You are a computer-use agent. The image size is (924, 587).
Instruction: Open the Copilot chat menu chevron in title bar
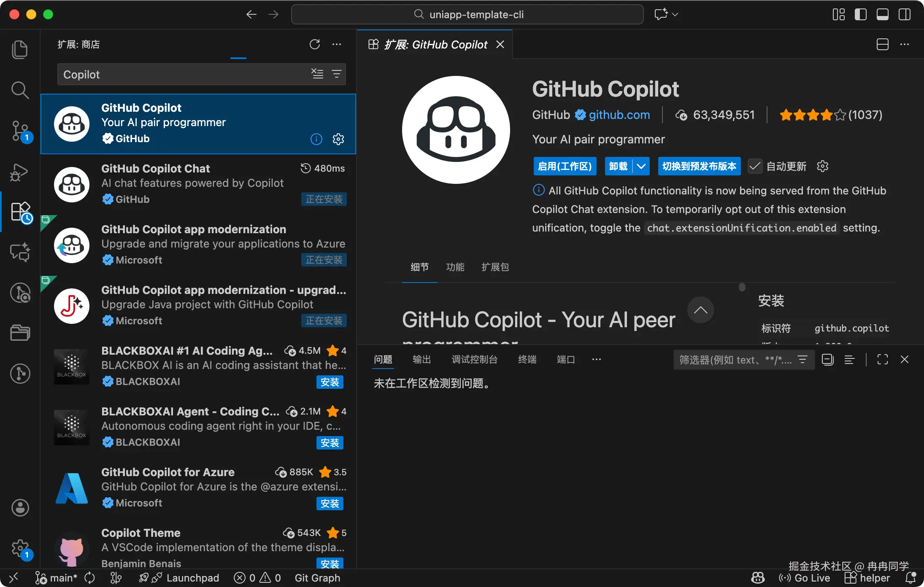(x=675, y=14)
